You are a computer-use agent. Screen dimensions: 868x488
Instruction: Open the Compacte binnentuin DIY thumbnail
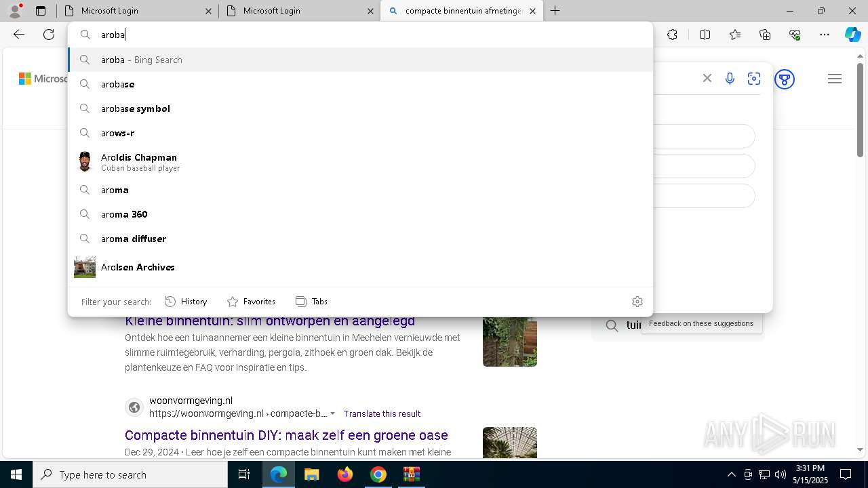point(510,443)
